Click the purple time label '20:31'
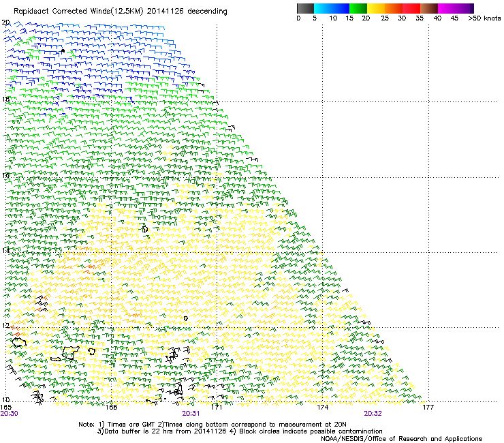 coord(191,414)
